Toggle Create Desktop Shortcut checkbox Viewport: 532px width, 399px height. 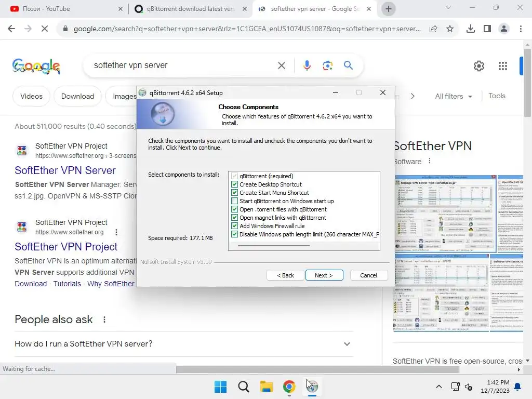(x=234, y=184)
